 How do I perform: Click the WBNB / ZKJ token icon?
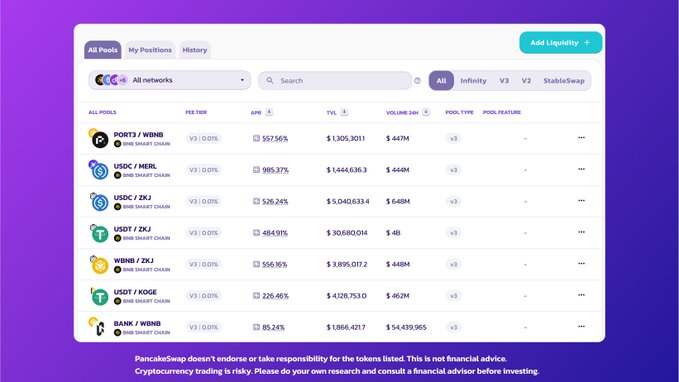point(99,265)
